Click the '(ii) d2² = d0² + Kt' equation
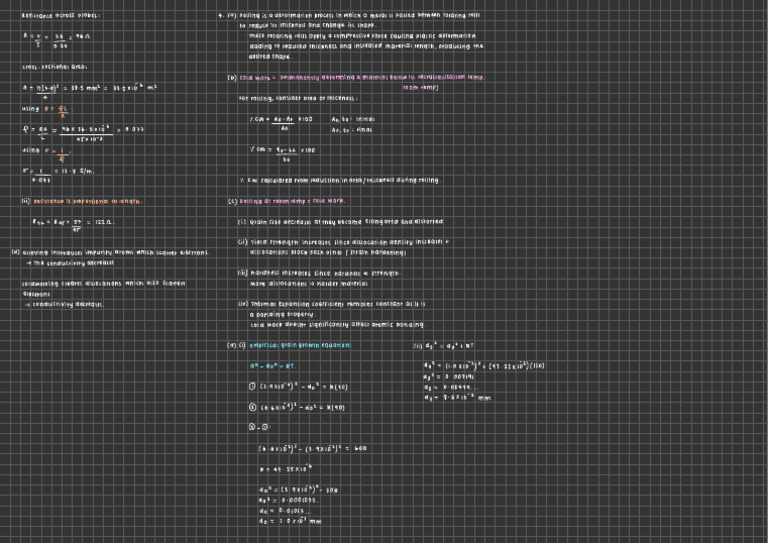The image size is (768, 543). click(x=444, y=346)
